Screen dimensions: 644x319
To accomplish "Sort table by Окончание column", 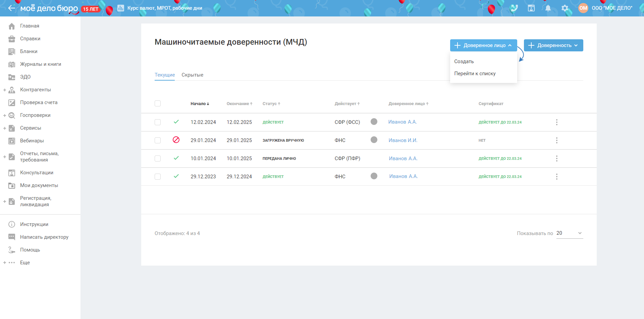I will tap(239, 104).
